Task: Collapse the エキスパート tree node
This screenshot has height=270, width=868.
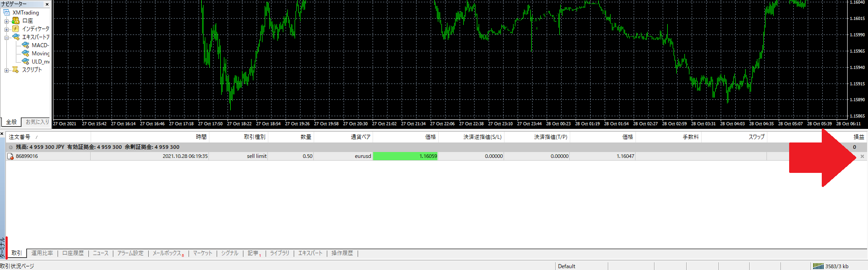Action: click(x=6, y=37)
